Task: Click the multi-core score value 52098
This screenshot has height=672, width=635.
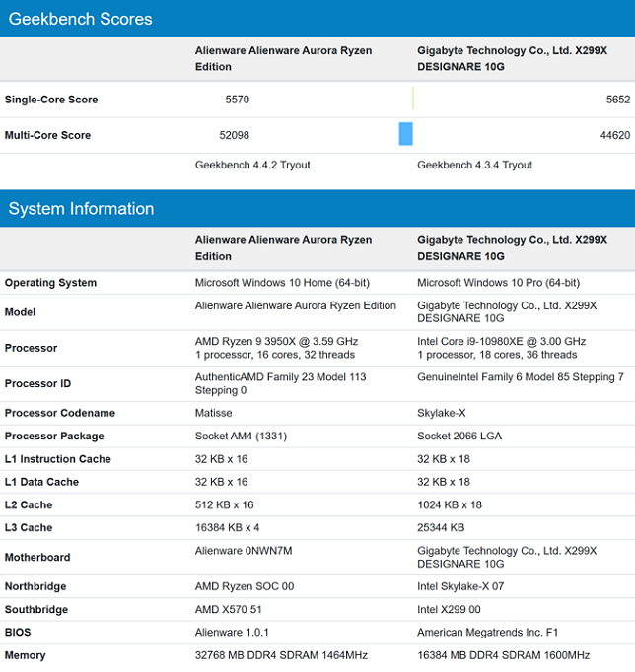Action: (234, 135)
